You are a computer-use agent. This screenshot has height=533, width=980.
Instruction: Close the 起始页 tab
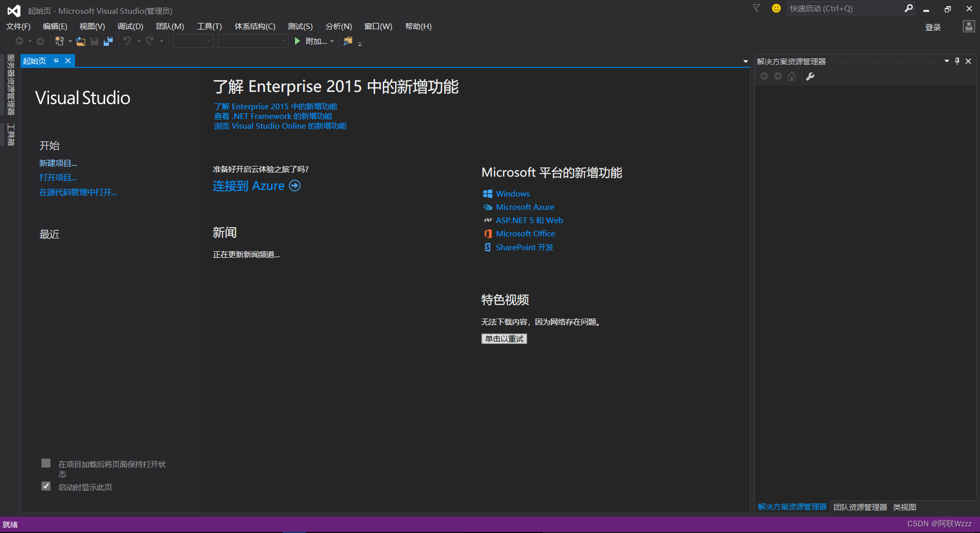[x=67, y=61]
